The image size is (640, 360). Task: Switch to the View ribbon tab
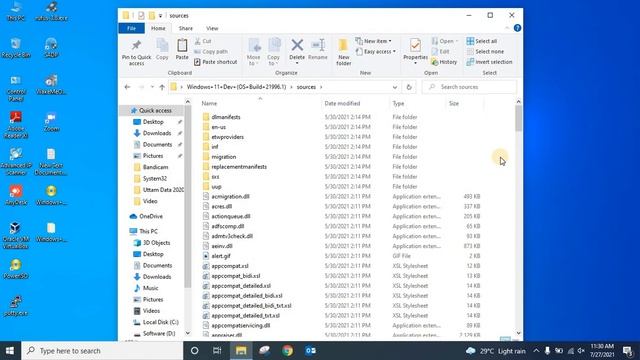[212, 28]
